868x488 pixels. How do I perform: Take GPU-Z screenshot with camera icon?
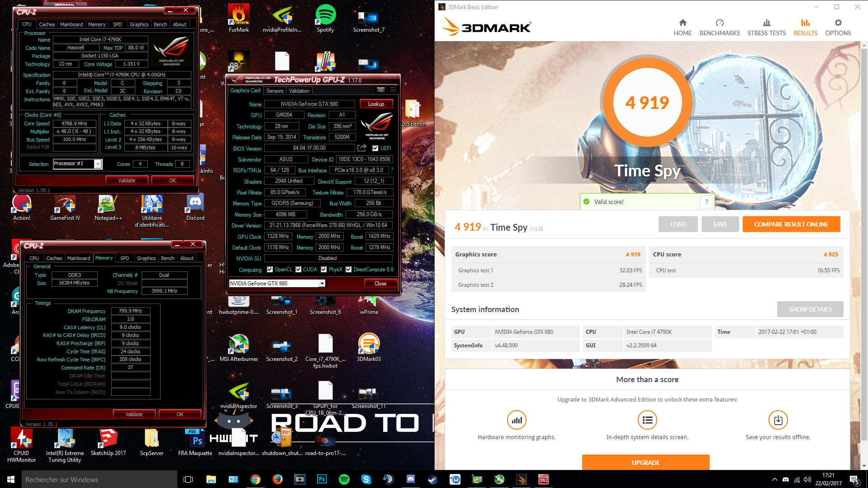[x=381, y=90]
